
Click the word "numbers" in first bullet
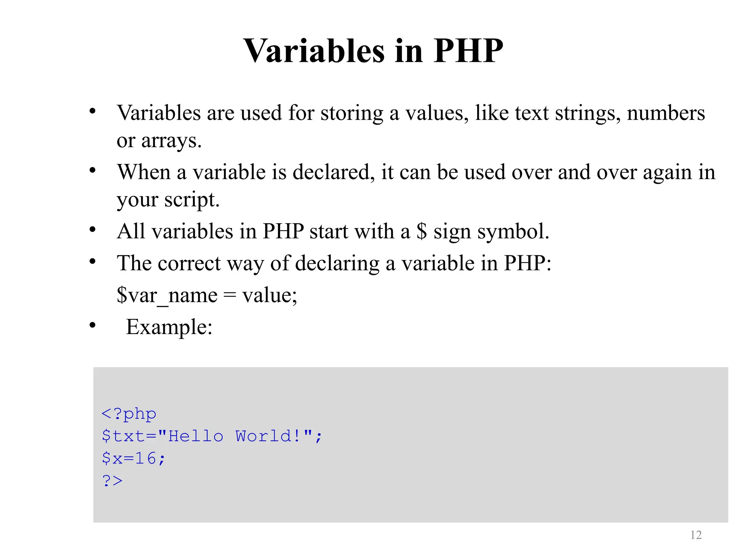coord(666,113)
